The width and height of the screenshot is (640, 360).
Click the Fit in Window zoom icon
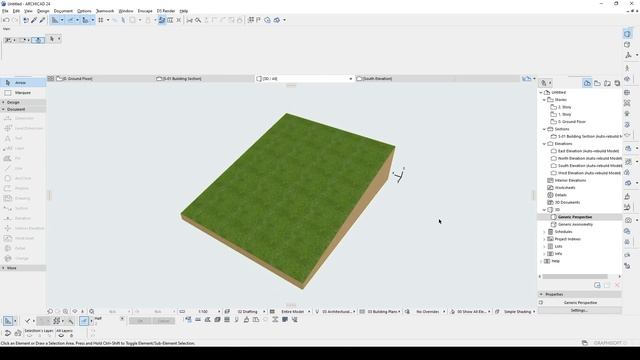pyautogui.click(x=92, y=311)
